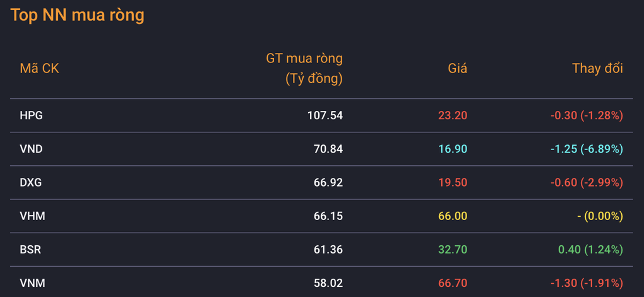Screen dimensions: 644x297
Task: Click VND change -1.25 (-6.89%)
Action: (587, 149)
